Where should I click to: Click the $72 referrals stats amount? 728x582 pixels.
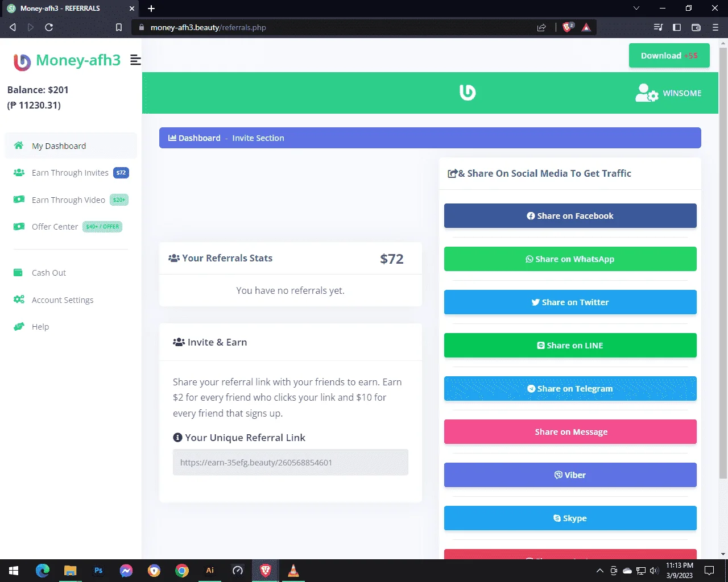(392, 259)
